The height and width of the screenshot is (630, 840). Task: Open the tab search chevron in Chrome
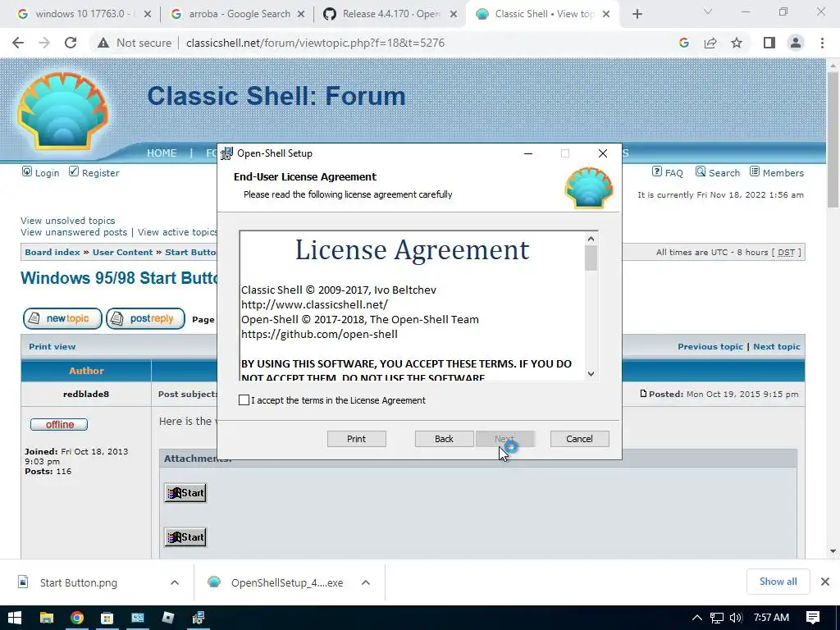tap(708, 11)
